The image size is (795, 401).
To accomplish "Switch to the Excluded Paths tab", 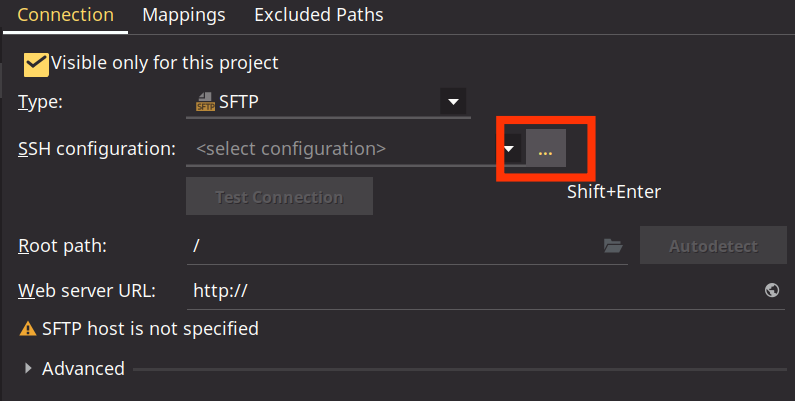I will click(x=319, y=15).
